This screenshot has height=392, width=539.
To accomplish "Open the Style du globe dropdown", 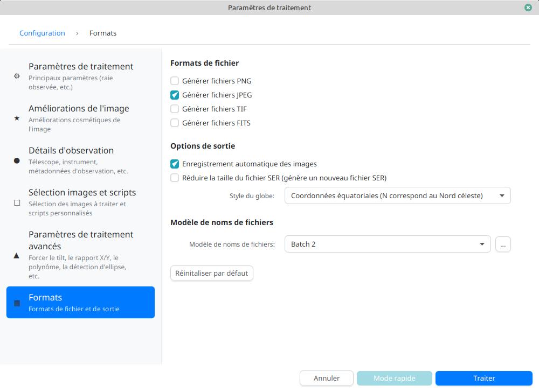I will coord(397,195).
